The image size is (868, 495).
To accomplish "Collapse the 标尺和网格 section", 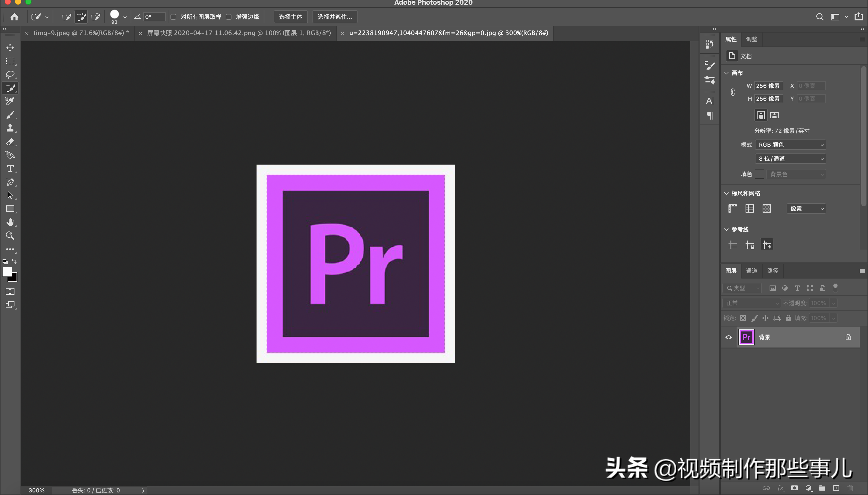I will 726,194.
